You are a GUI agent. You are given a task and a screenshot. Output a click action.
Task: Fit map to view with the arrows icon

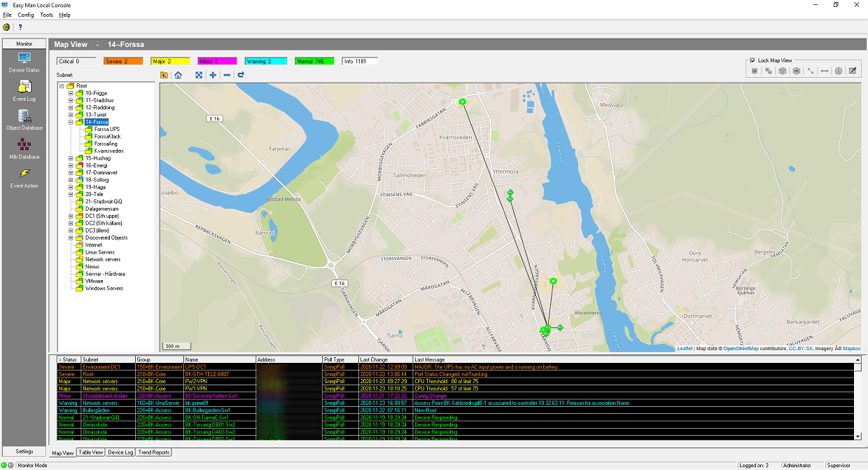pyautogui.click(x=199, y=75)
